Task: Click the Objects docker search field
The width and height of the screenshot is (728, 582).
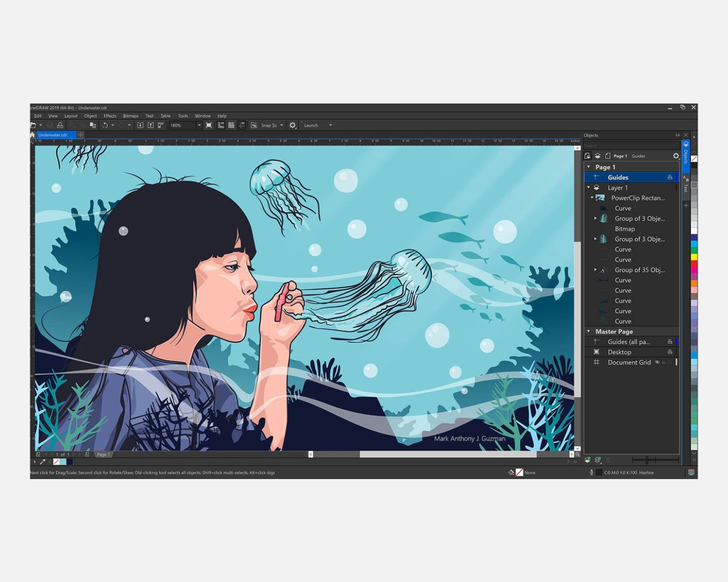Action: click(x=631, y=145)
